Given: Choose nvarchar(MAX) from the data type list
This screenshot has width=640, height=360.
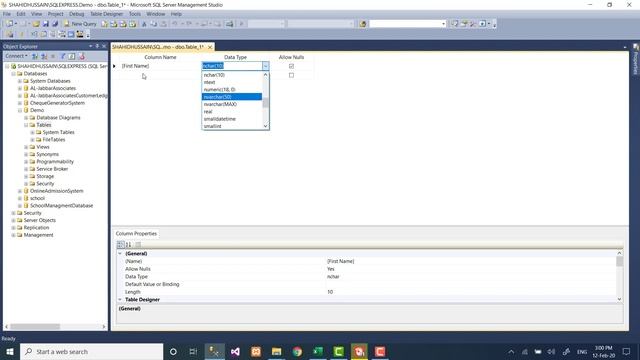Looking at the screenshot, I should (x=232, y=104).
